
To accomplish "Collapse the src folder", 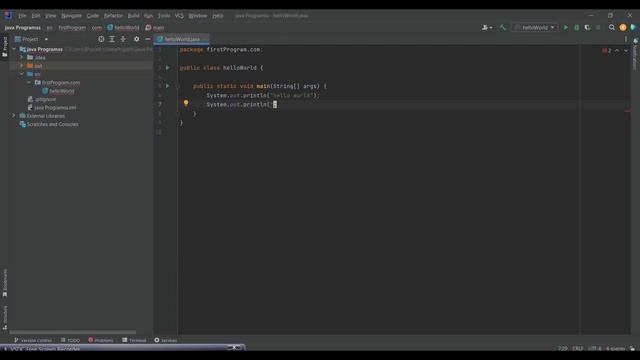I will tap(22, 74).
